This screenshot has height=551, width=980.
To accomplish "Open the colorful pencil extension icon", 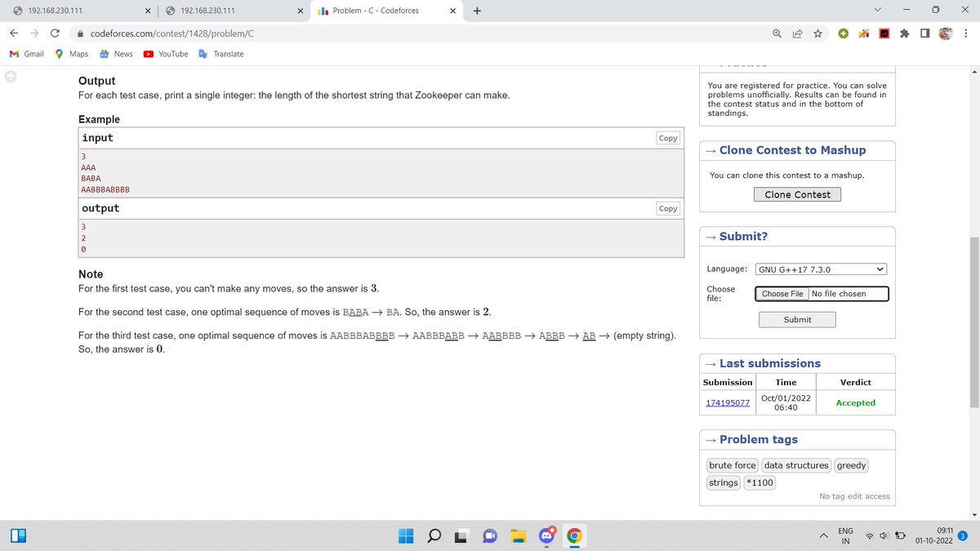I will 863,33.
